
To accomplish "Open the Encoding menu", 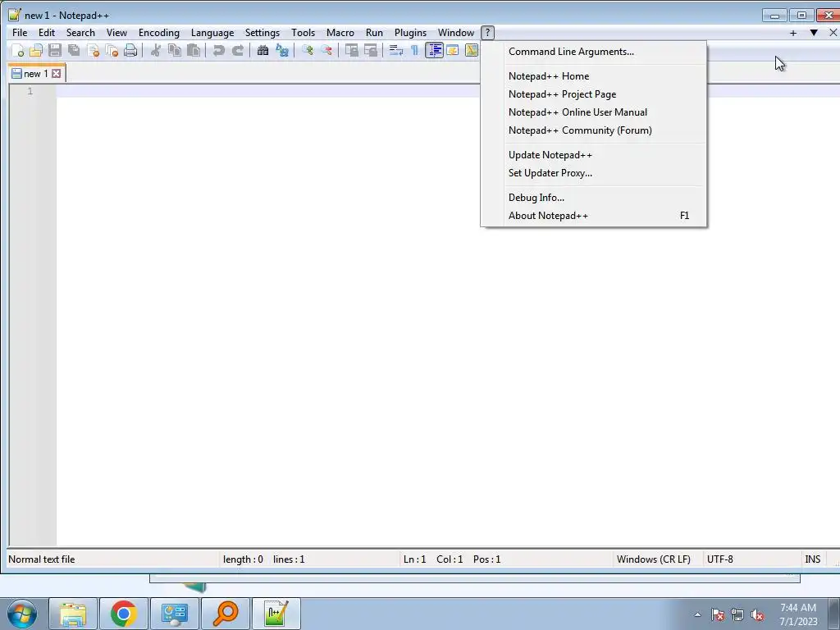I will pyautogui.click(x=159, y=33).
